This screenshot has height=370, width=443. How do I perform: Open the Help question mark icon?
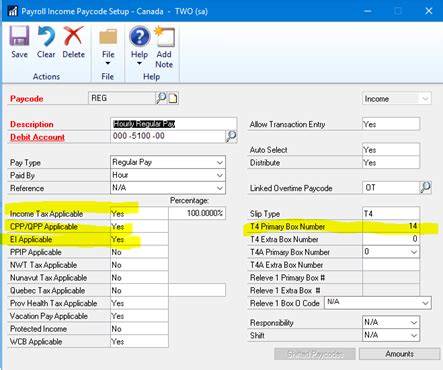139,36
